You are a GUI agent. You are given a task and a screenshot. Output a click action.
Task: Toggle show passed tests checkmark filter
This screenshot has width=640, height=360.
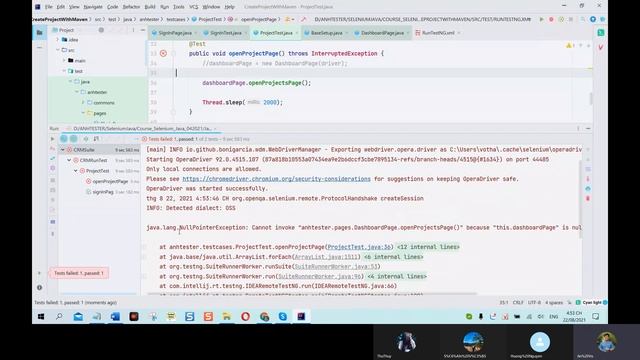click(x=64, y=139)
